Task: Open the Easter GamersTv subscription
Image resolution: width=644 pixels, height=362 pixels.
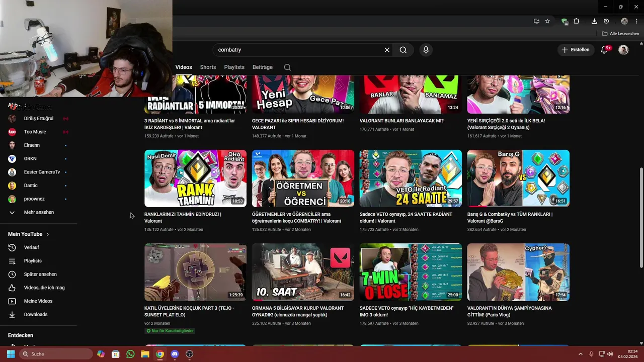Action: click(x=42, y=172)
